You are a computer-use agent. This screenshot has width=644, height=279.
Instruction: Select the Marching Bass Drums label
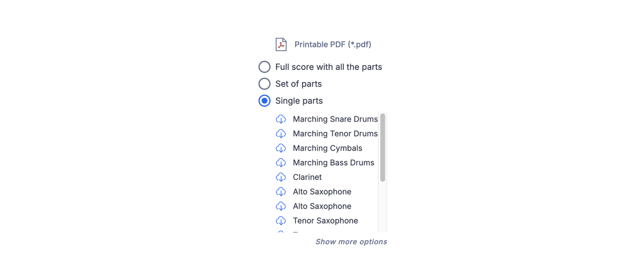(333, 162)
